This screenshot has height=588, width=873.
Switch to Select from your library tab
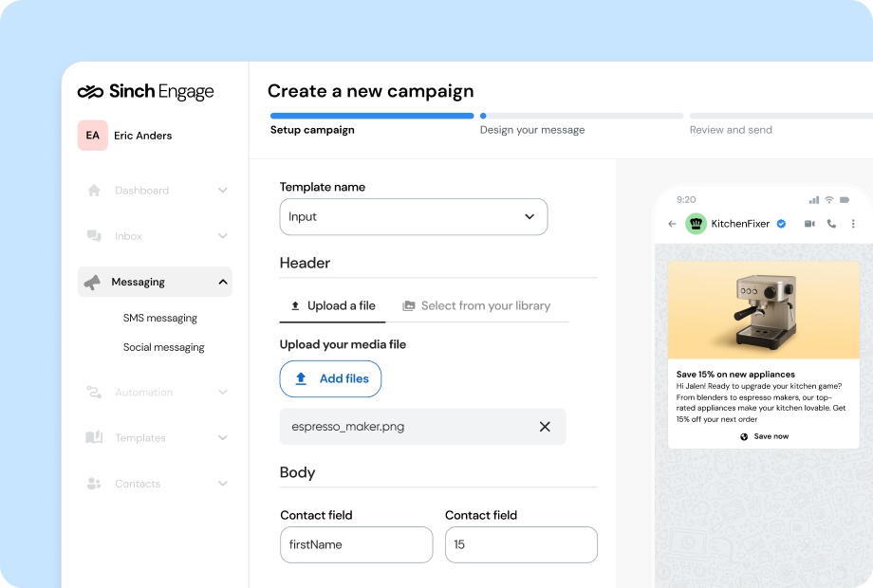click(x=476, y=306)
